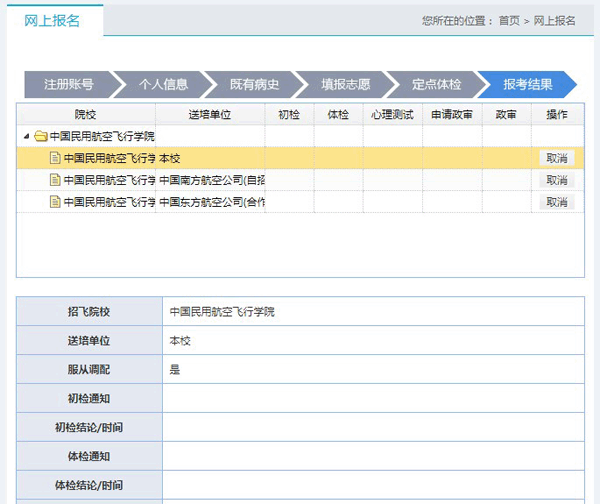The image size is (600, 504).
Task: Switch to the 既有病史 step
Action: 254,85
